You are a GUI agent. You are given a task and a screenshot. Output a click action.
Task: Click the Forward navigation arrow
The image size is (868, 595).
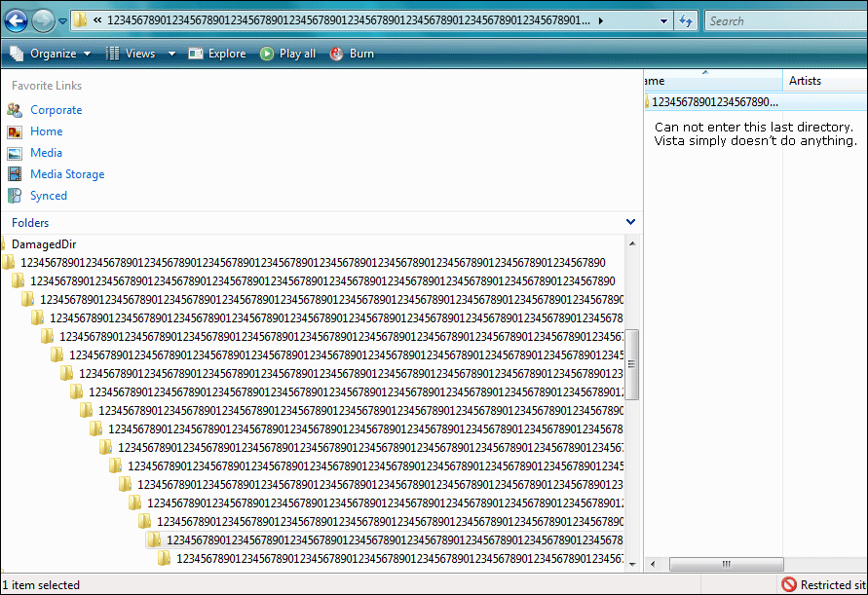coord(43,21)
